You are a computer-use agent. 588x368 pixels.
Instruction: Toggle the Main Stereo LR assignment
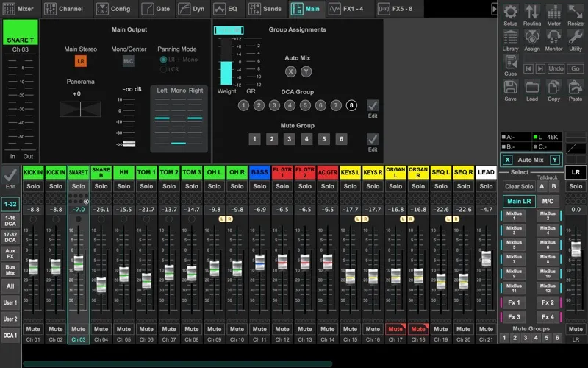pyautogui.click(x=81, y=61)
